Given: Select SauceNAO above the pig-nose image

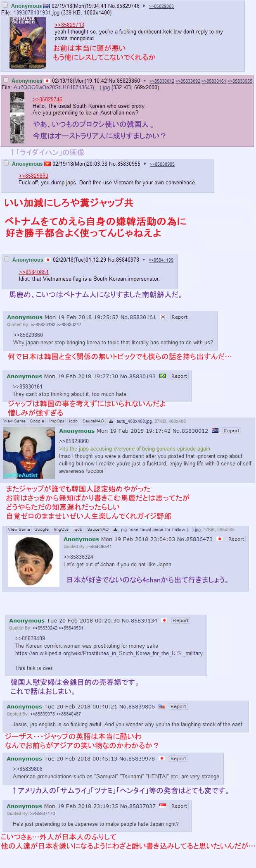Looking at the screenshot, I should coord(98,529).
